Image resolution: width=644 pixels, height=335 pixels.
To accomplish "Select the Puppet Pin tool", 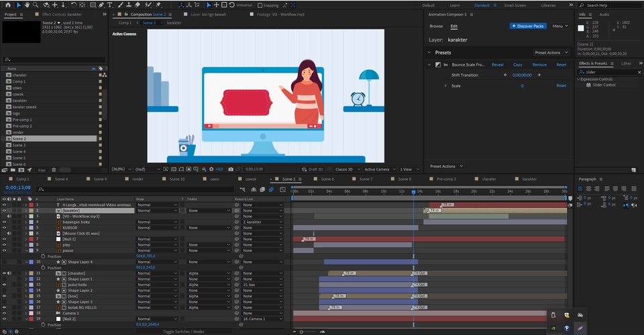I will pos(158,5).
